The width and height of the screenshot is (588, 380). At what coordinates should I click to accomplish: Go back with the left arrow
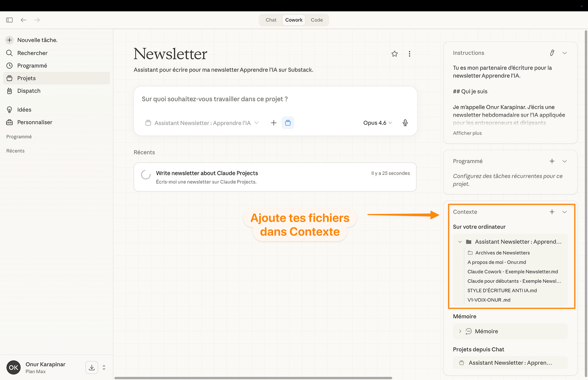tap(23, 20)
